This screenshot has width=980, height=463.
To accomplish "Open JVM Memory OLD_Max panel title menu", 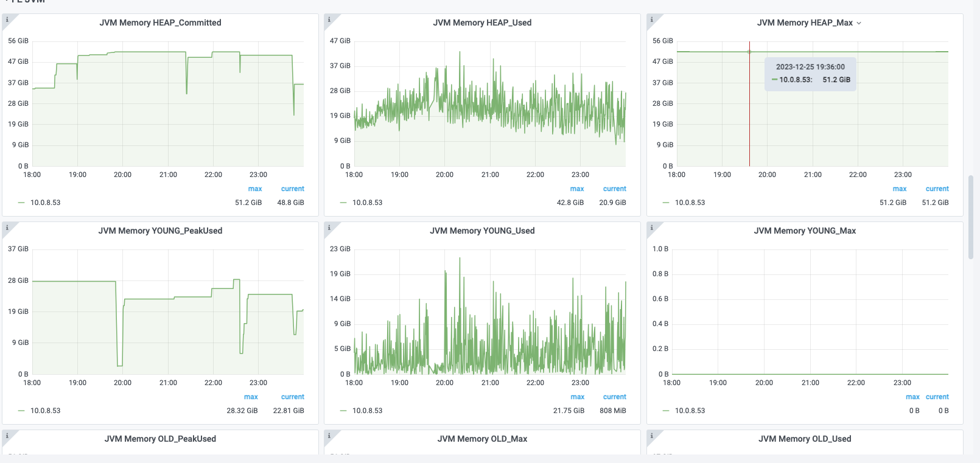I will click(482, 439).
